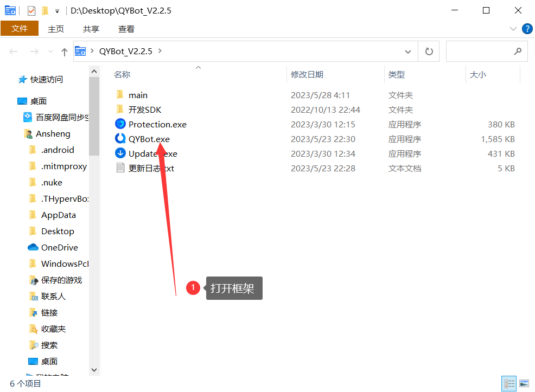Click the Update.exe download icon
The width and height of the screenshot is (535, 392).
pos(120,153)
